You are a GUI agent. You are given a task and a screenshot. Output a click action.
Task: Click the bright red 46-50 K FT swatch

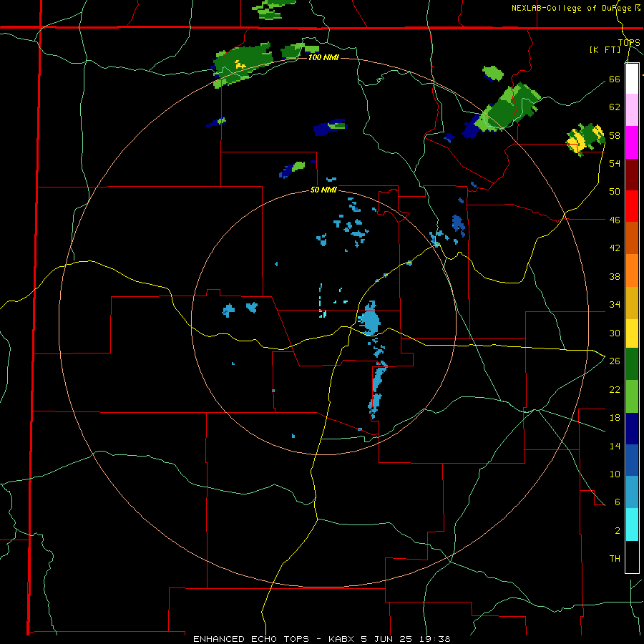[x=632, y=206]
